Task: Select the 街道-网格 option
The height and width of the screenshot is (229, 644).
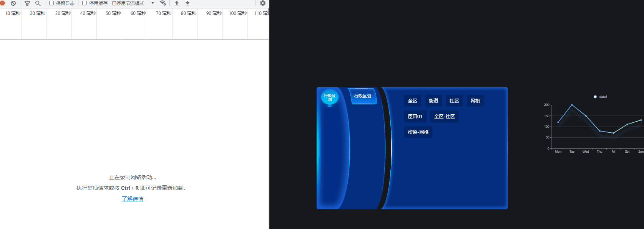Action: tap(418, 132)
